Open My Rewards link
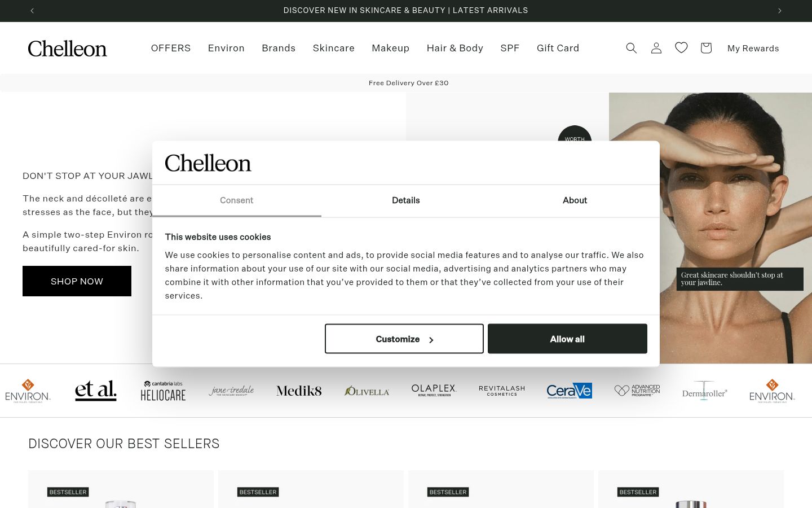 (x=753, y=49)
